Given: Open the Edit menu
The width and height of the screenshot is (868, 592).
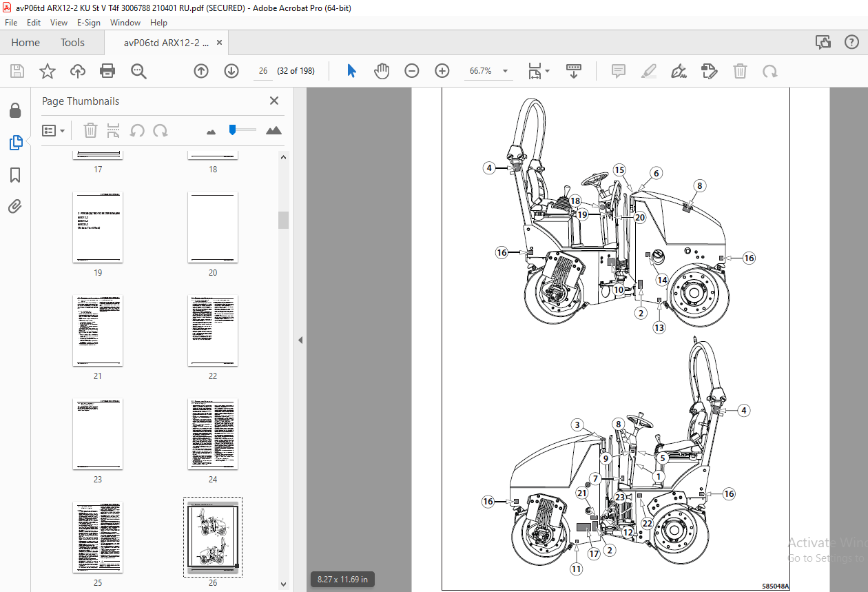Looking at the screenshot, I should coord(33,22).
